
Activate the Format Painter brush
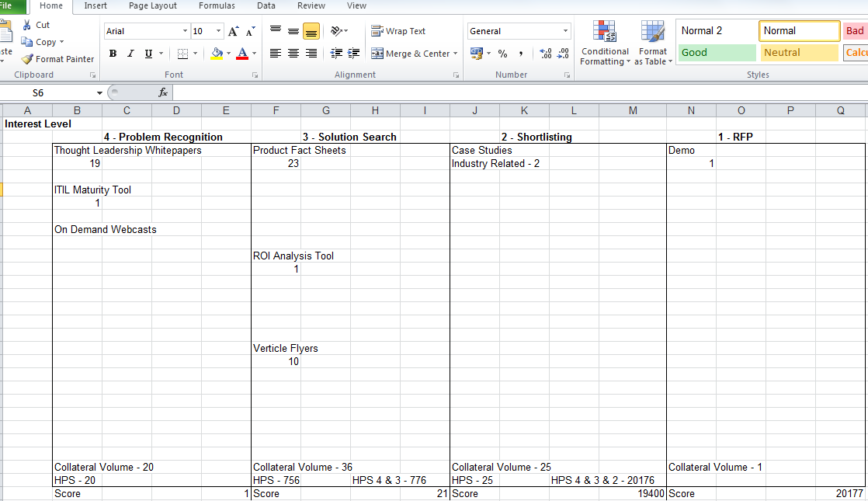tap(27, 59)
